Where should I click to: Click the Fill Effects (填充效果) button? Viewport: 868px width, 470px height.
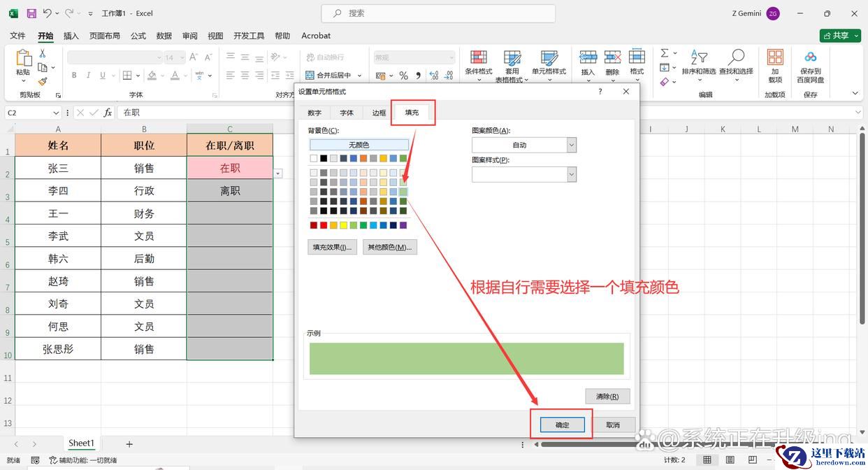pos(332,247)
